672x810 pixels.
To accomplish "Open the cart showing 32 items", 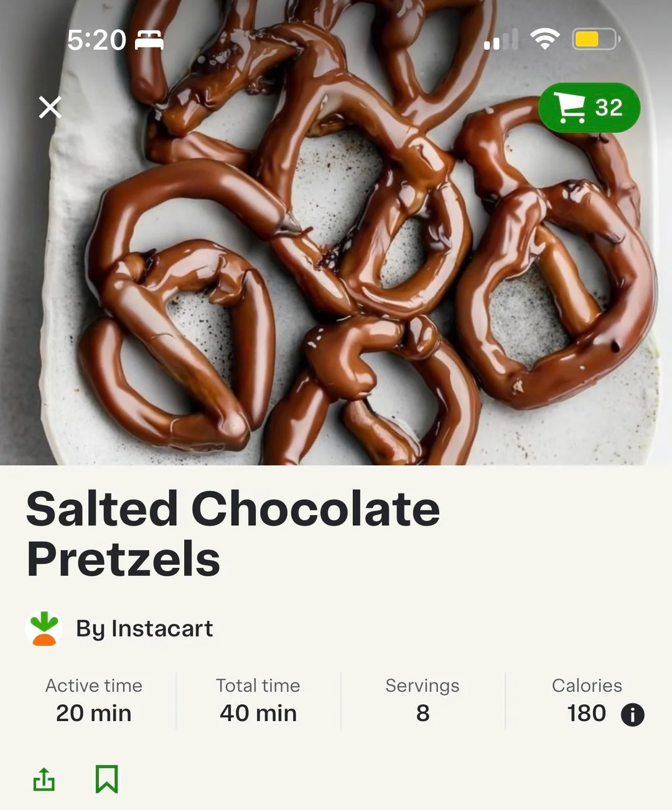I will click(x=589, y=108).
